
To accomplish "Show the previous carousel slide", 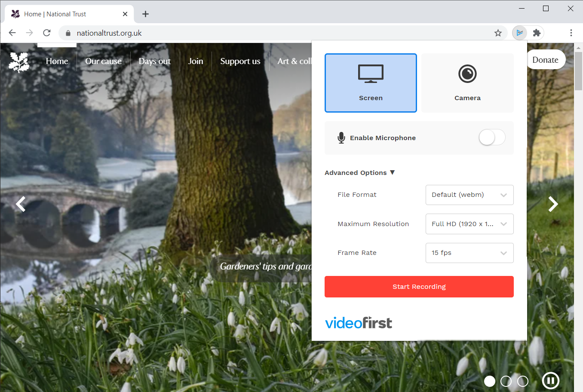I will click(x=21, y=204).
